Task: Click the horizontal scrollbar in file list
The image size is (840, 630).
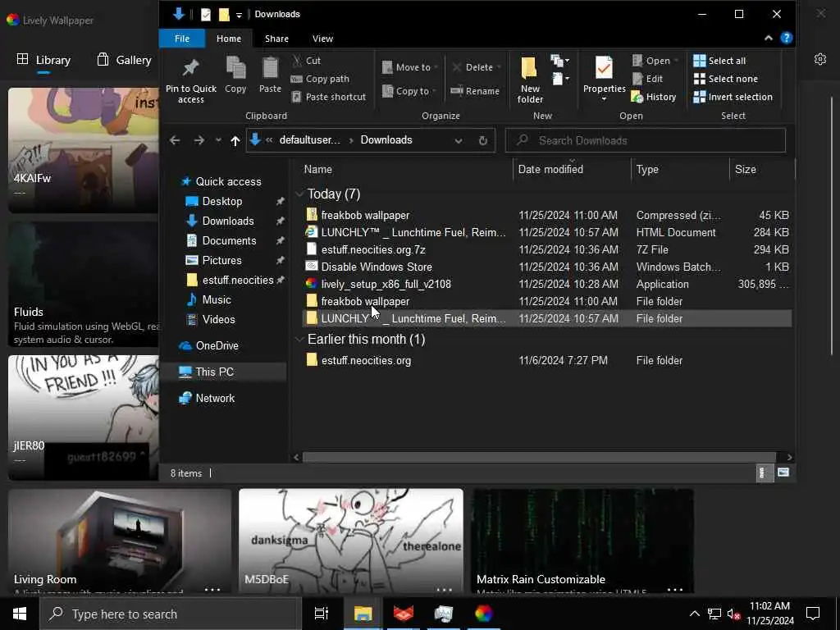Action: tap(539, 457)
